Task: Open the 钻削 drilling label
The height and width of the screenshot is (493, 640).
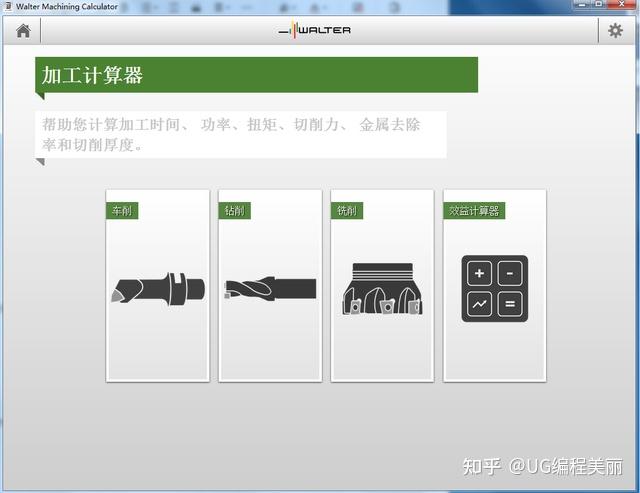Action: (x=234, y=211)
